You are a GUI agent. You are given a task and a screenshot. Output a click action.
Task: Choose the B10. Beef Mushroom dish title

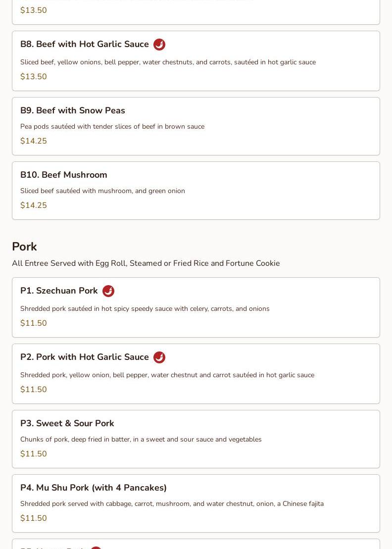(x=64, y=175)
